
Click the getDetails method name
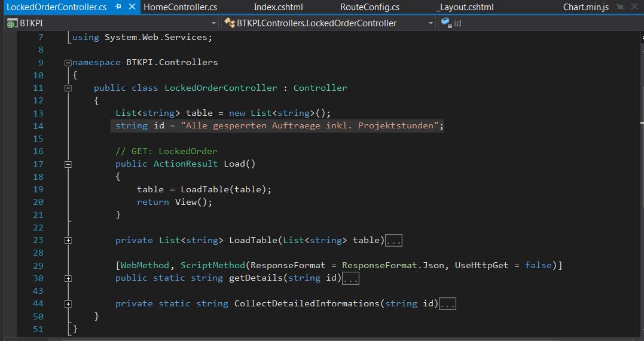[256, 278]
